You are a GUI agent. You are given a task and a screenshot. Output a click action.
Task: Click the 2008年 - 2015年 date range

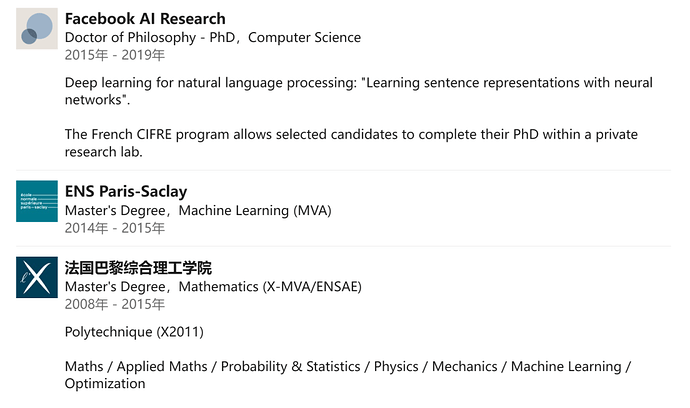(x=115, y=304)
